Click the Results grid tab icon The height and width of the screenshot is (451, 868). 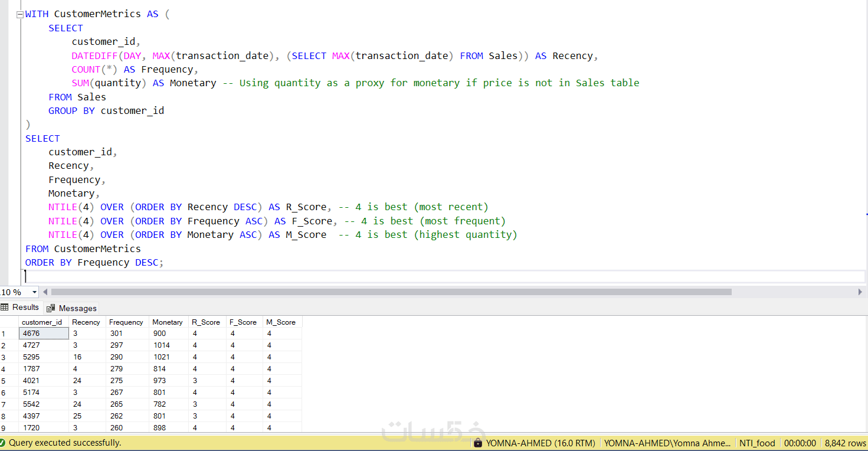coord(5,308)
